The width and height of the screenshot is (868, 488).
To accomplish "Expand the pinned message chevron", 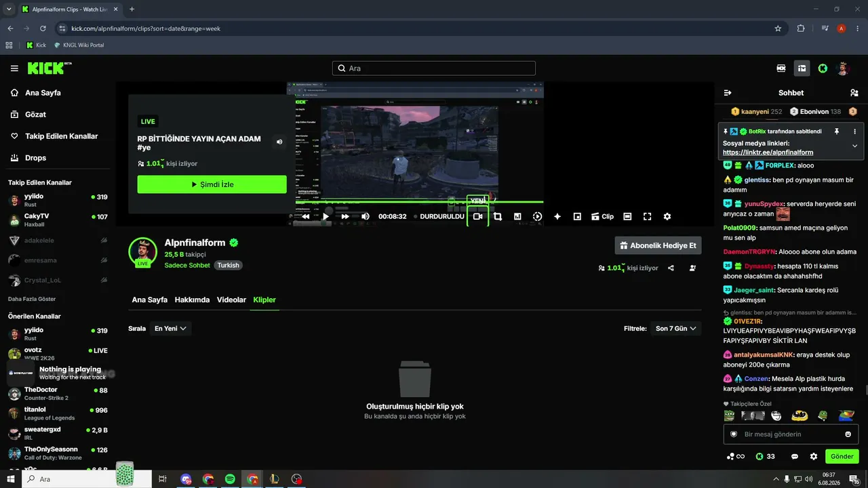I will click(854, 146).
